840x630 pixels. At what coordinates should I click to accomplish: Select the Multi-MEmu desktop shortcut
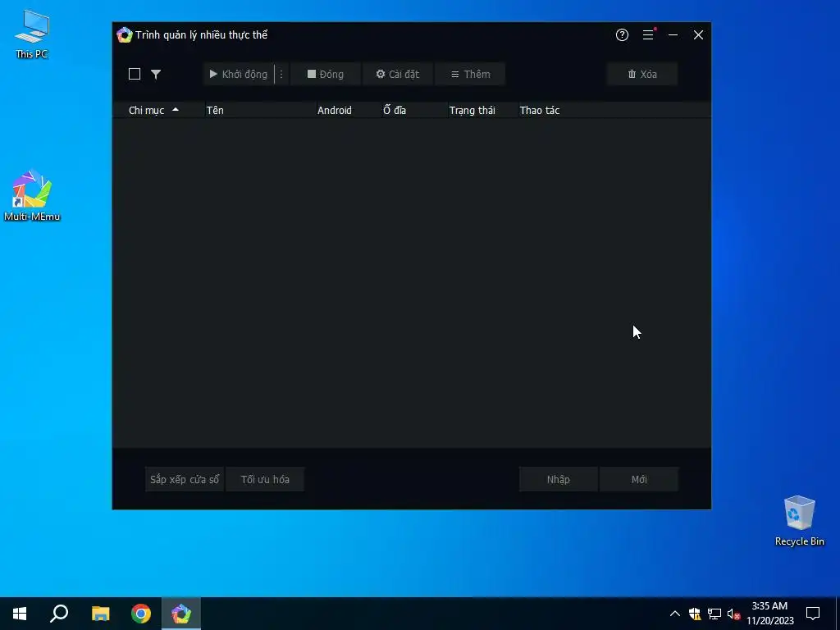pyautogui.click(x=32, y=195)
